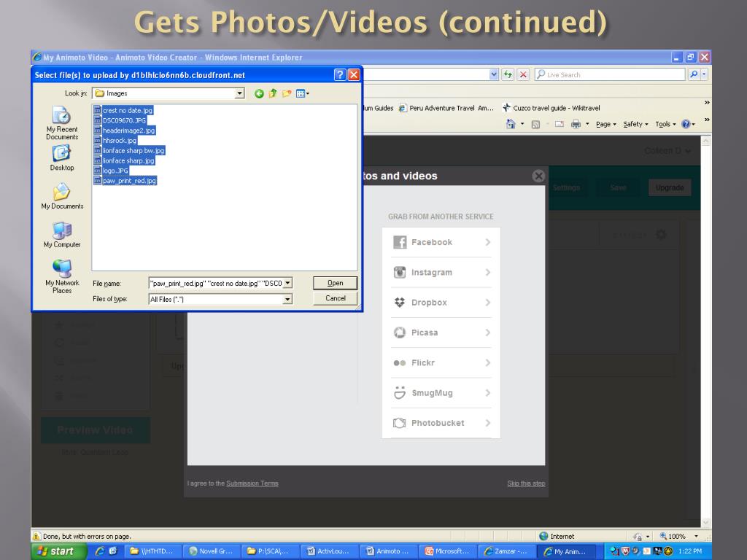Image resolution: width=747 pixels, height=560 pixels.
Task: Switch to Zamzar taskbar item
Action: pyautogui.click(x=506, y=551)
